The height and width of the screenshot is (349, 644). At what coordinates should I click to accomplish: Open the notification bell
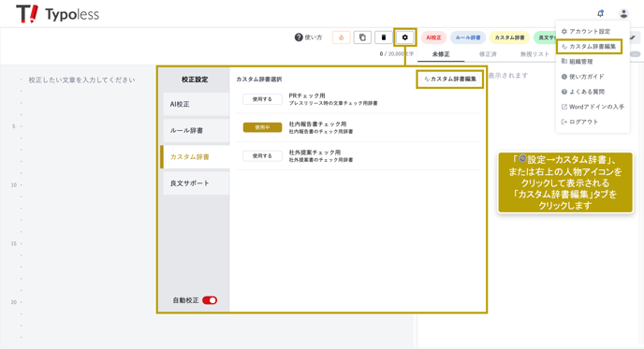[x=600, y=13]
